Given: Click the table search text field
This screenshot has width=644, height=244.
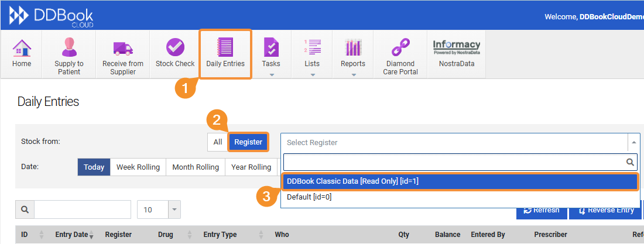Looking at the screenshot, I should tap(83, 209).
